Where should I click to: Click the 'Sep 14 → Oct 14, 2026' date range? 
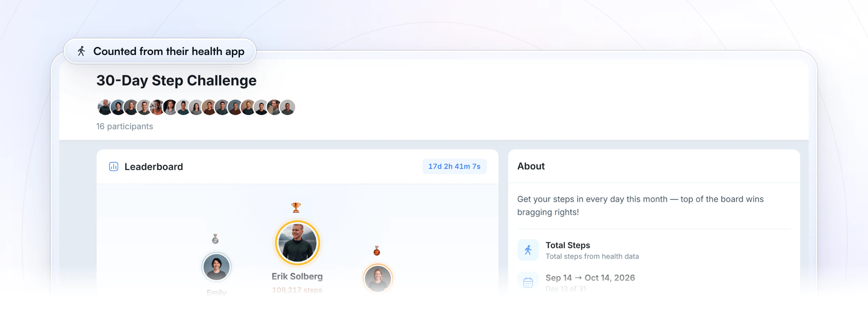(x=590, y=278)
